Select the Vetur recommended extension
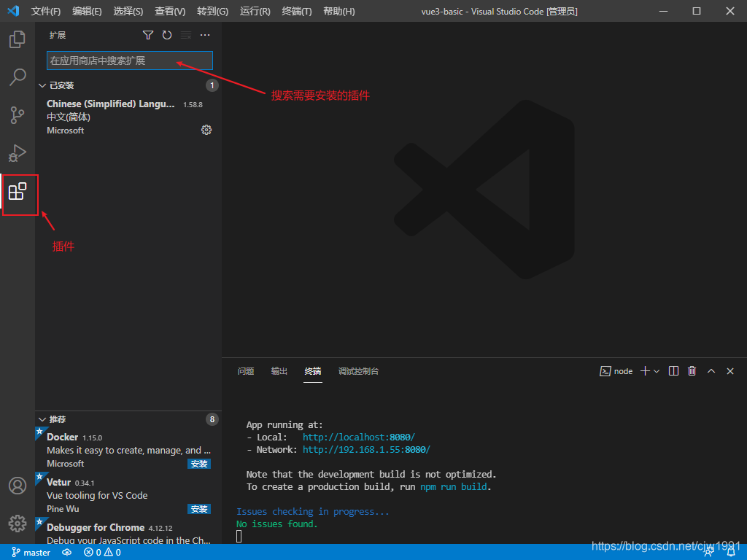Image resolution: width=747 pixels, height=560 pixels. 128,495
